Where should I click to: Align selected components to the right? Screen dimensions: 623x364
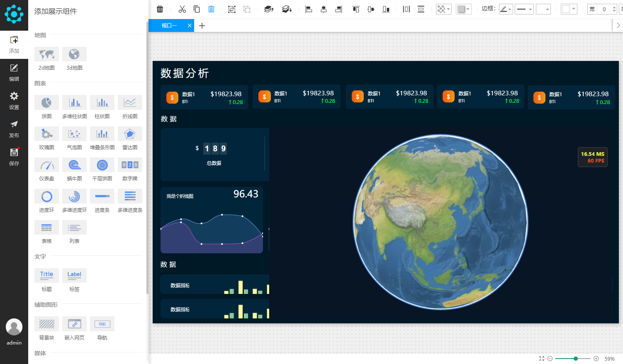[338, 9]
